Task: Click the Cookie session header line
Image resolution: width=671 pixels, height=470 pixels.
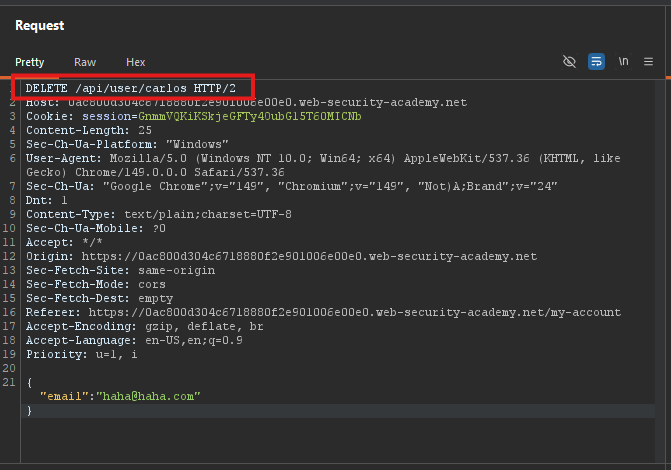Action: point(193,116)
